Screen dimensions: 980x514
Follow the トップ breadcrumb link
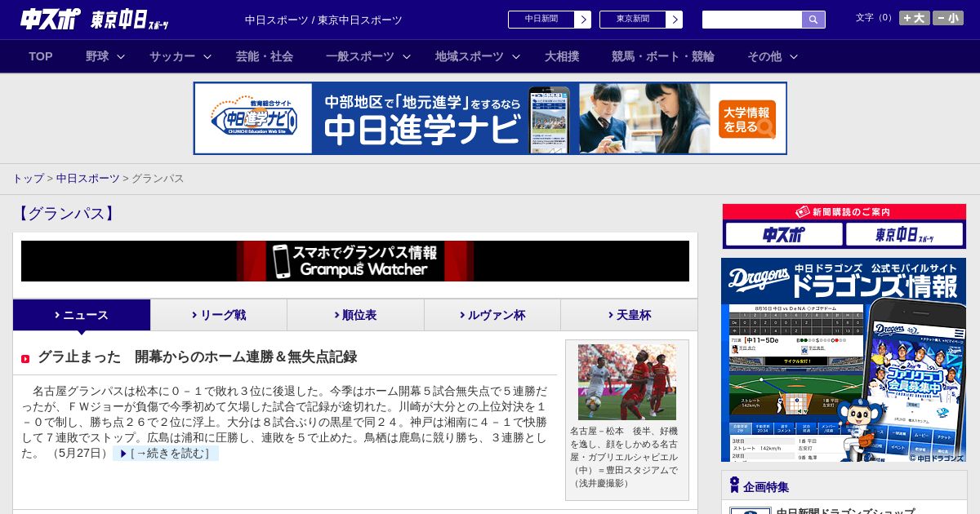[28, 178]
